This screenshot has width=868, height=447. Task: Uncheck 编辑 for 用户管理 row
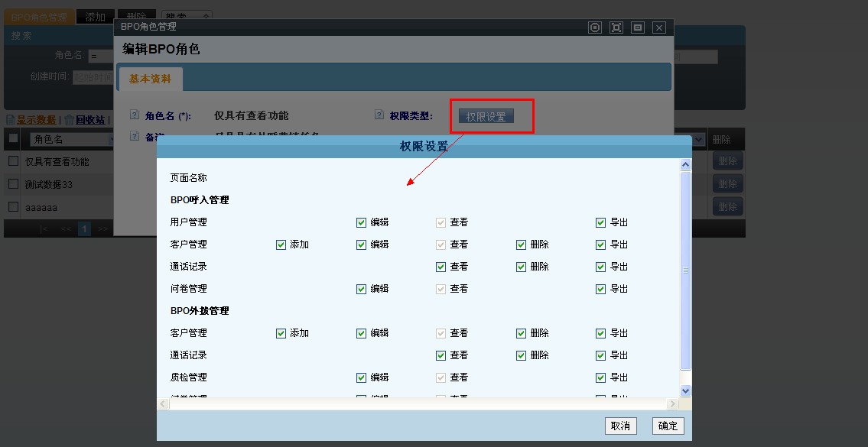pos(361,222)
